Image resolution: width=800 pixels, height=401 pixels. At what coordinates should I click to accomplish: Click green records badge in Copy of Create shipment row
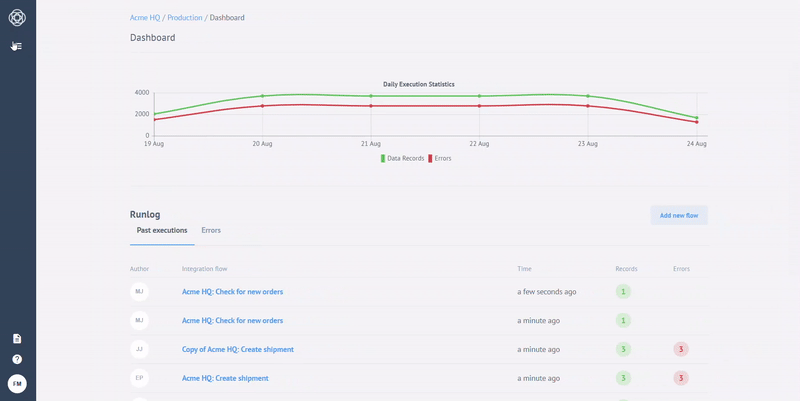tap(623, 349)
